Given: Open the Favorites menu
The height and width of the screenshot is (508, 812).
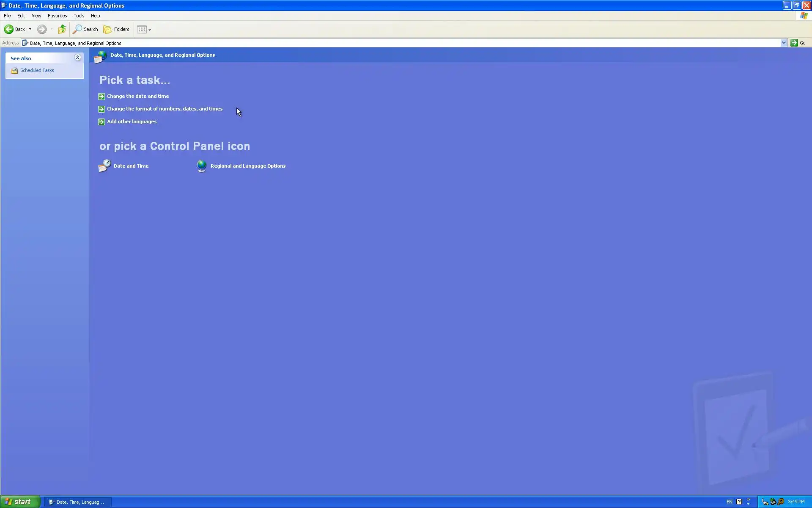Looking at the screenshot, I should click(57, 16).
